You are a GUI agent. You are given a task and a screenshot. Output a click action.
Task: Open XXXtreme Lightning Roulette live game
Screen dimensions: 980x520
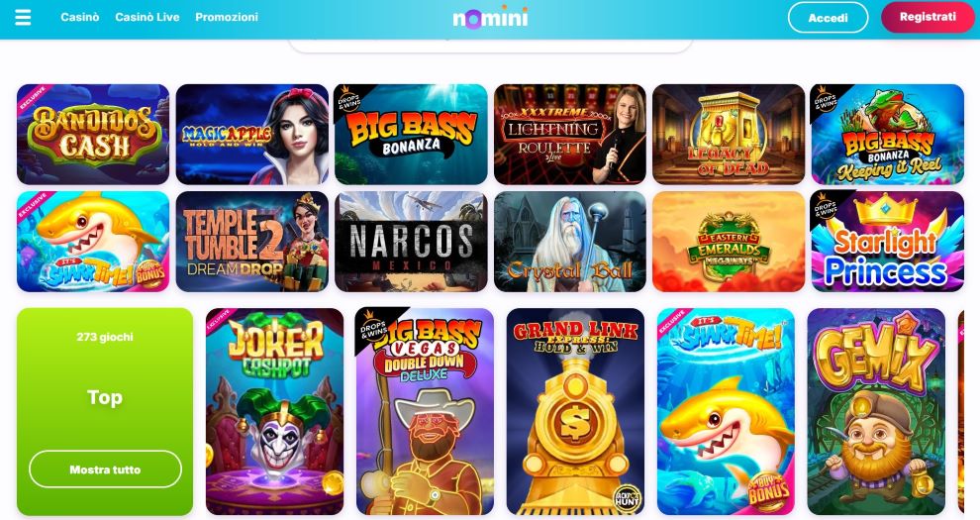[x=570, y=135]
